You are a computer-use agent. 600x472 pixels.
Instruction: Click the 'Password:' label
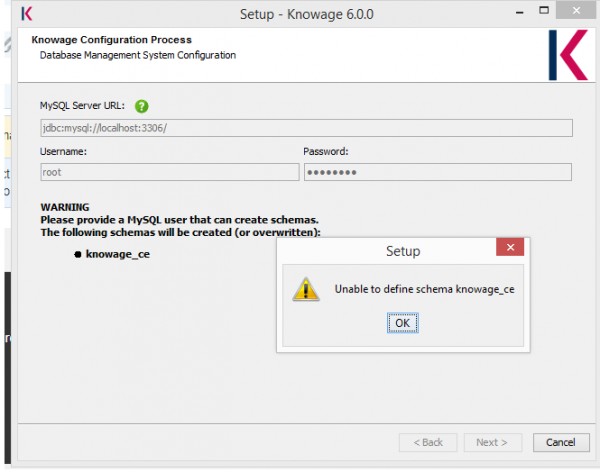coord(326,152)
